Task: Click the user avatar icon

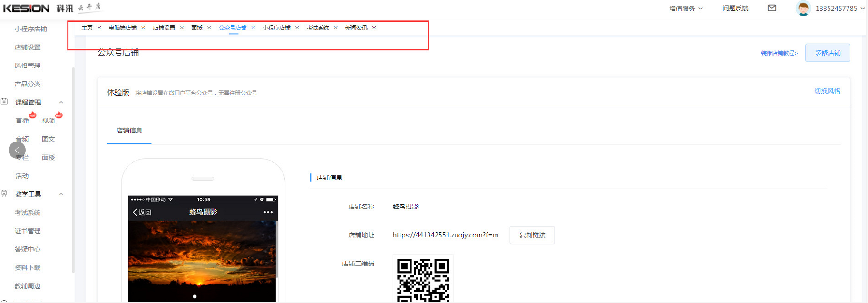Action: tap(803, 9)
